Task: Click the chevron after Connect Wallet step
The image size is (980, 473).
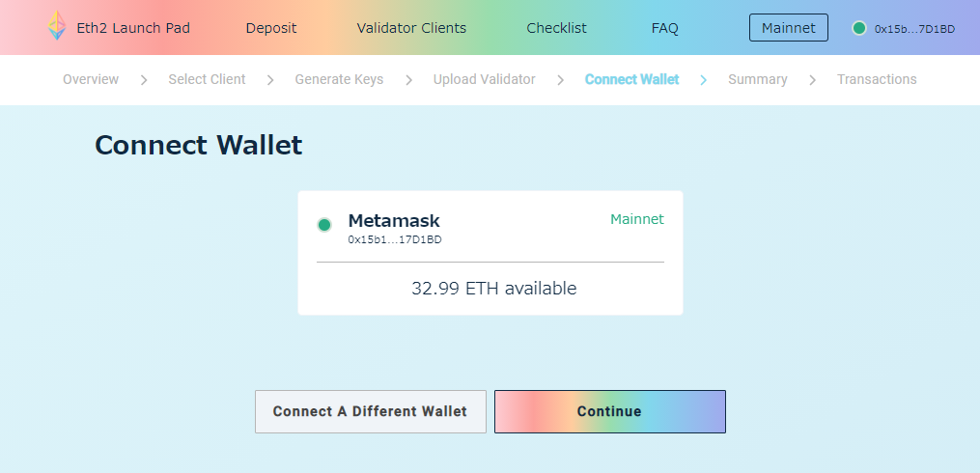Action: pos(704,79)
